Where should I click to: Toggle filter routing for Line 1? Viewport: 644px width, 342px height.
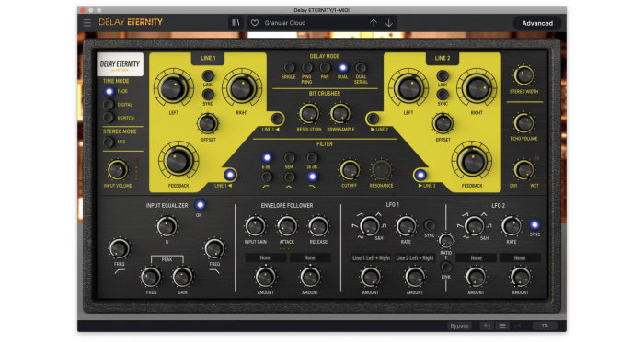click(x=230, y=175)
